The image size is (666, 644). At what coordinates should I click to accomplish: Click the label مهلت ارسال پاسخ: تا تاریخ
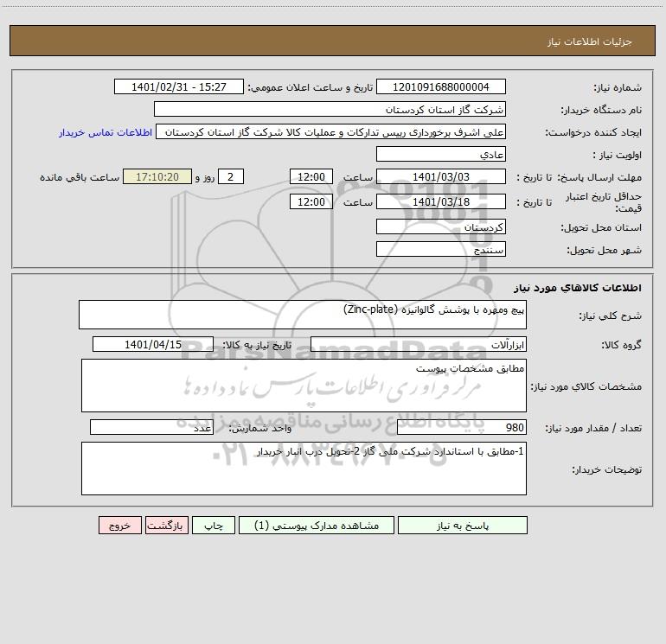click(x=580, y=177)
